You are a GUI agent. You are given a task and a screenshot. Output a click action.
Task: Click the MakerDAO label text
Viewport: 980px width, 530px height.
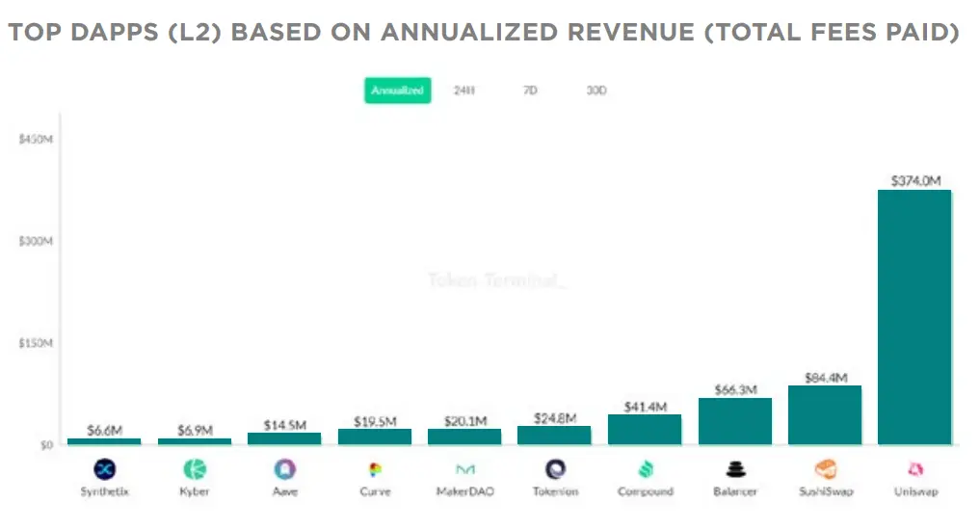pyautogui.click(x=465, y=491)
